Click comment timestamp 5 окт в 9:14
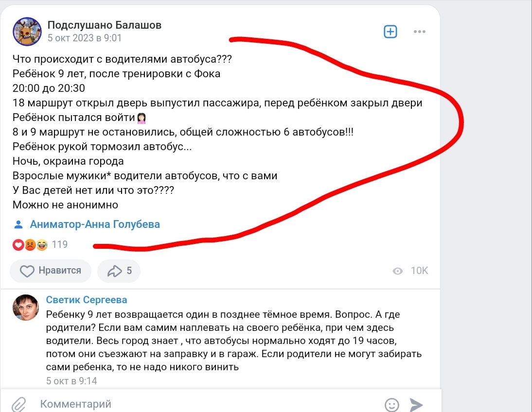The image size is (532, 412). pyautogui.click(x=71, y=381)
